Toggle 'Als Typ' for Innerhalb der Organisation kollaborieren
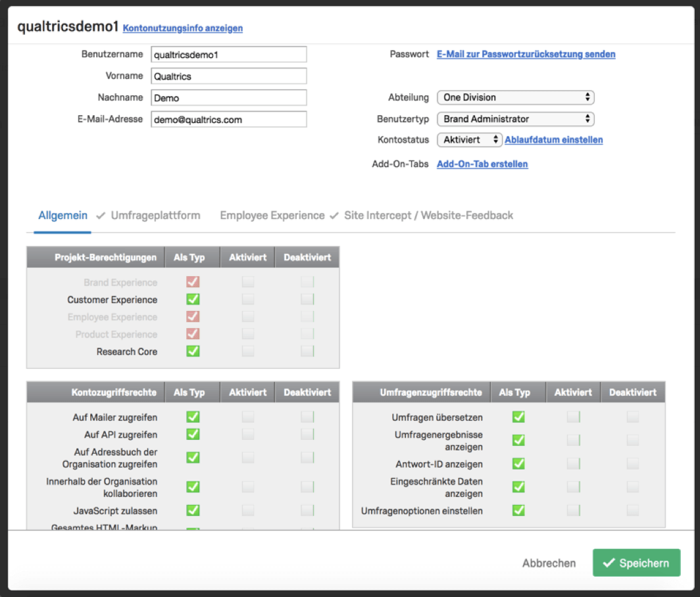This screenshot has height=597, width=700. (193, 487)
